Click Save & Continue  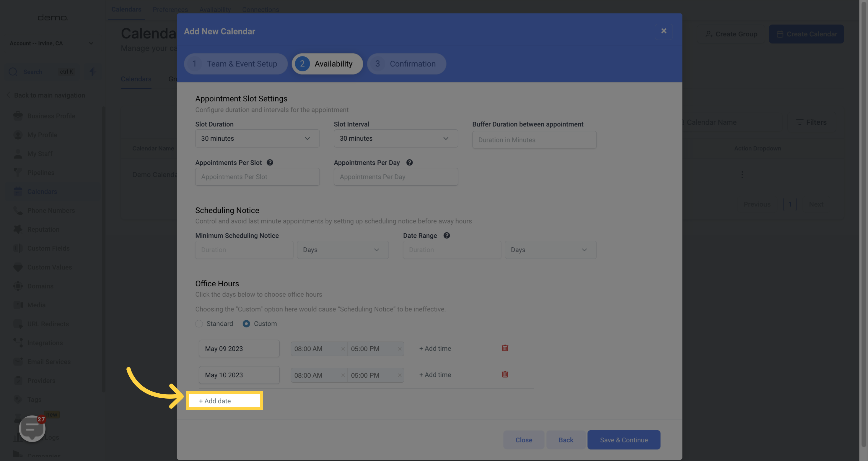(x=623, y=440)
